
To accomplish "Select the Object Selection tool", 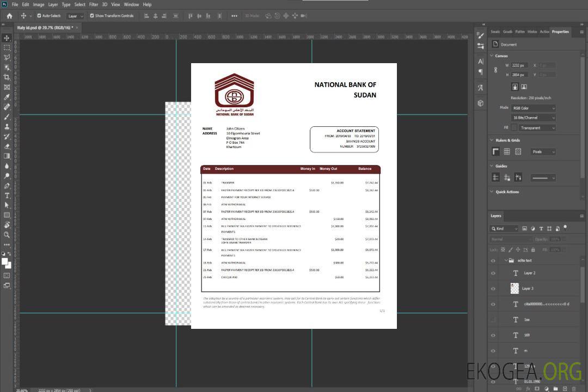I will [7, 68].
